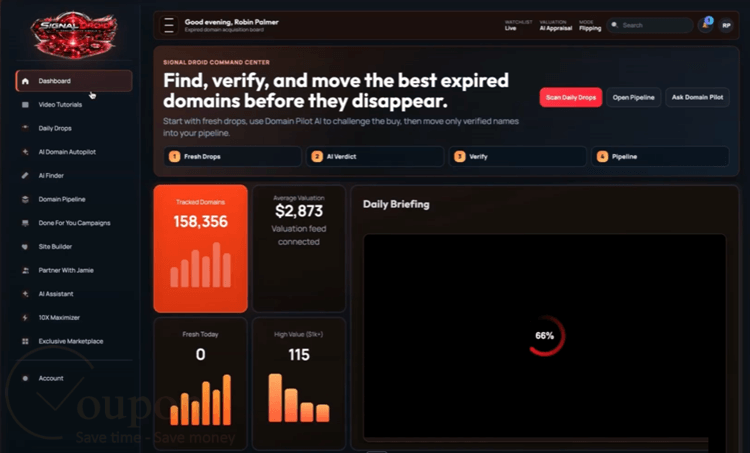Open Site Builder menu entry
This screenshot has height=453, width=750.
point(74,247)
